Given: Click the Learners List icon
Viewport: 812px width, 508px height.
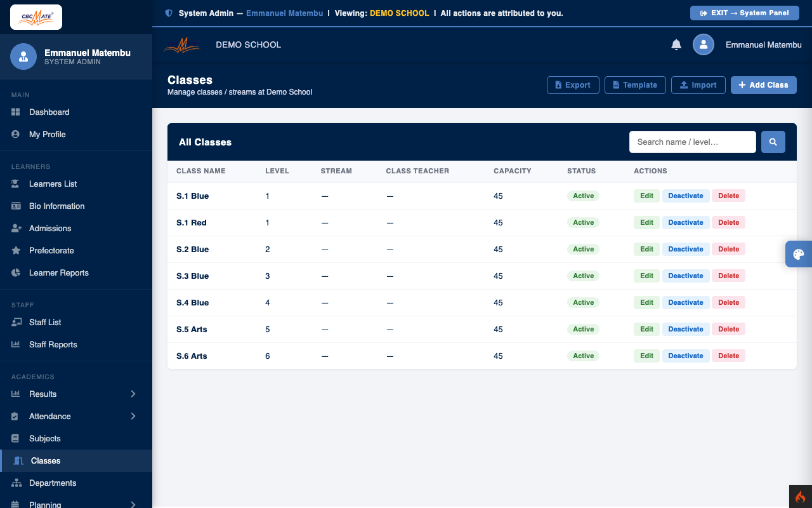Looking at the screenshot, I should [x=16, y=184].
